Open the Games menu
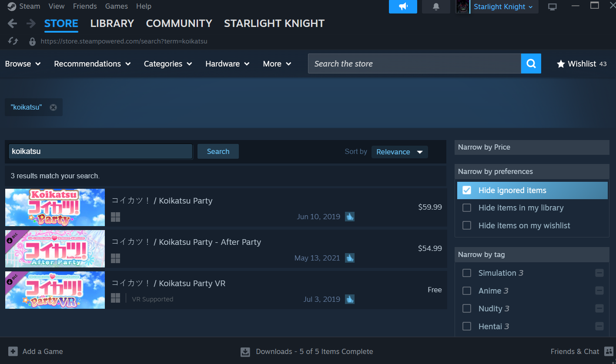 pos(117,6)
